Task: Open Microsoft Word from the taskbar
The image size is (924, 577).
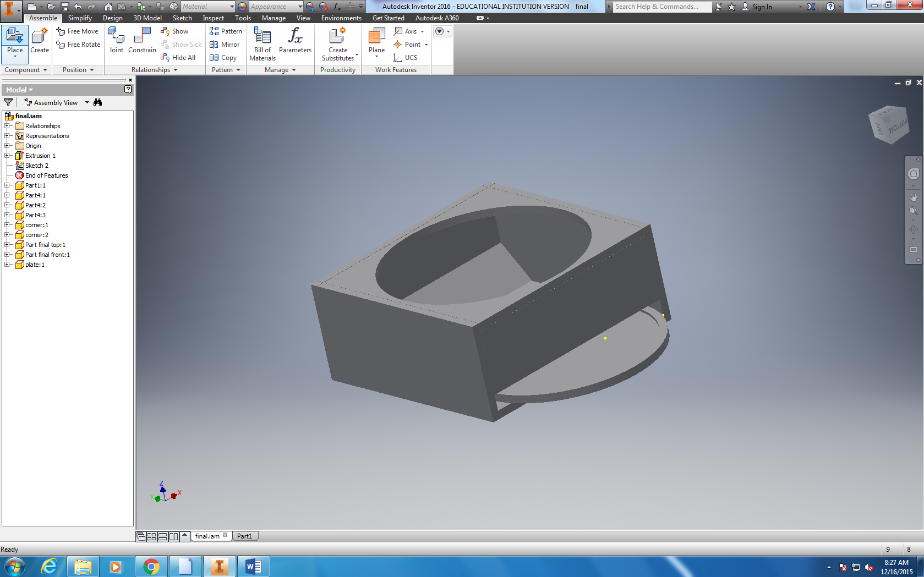Action: tap(253, 567)
